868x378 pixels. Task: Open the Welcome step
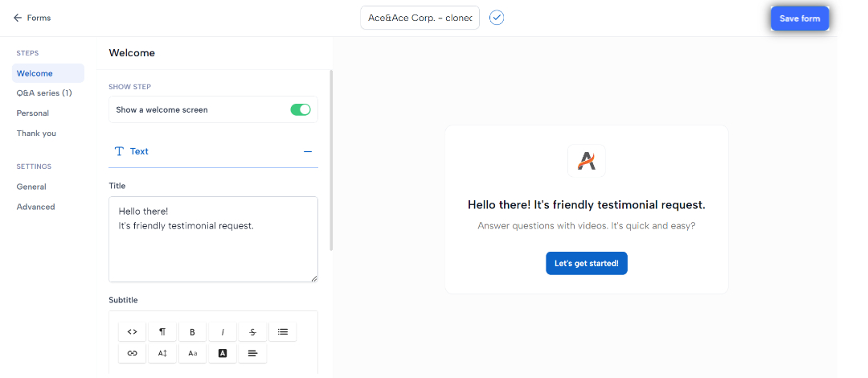[x=48, y=73]
